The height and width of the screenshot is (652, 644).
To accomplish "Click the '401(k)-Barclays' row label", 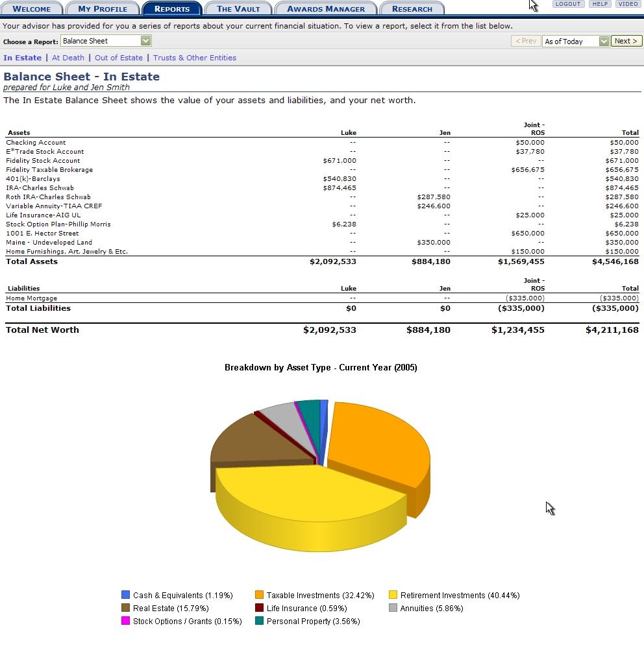I will point(33,179).
